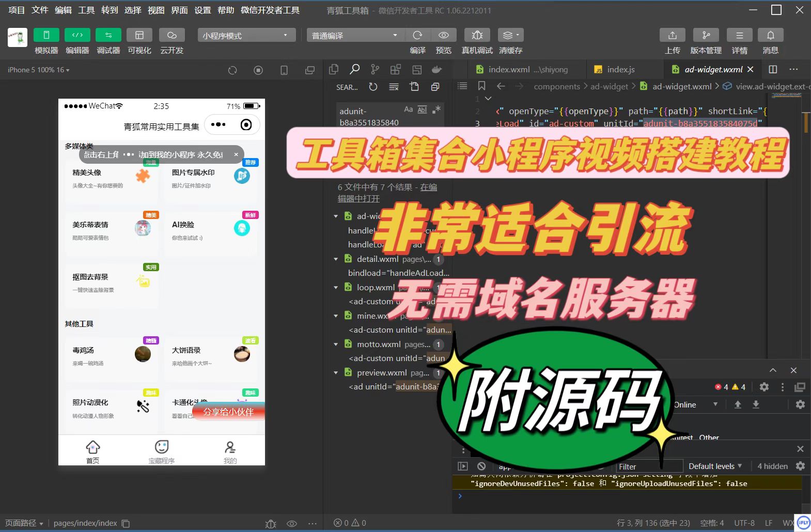Collapse the motto.wxml search result
The width and height of the screenshot is (811, 532).
point(336,344)
